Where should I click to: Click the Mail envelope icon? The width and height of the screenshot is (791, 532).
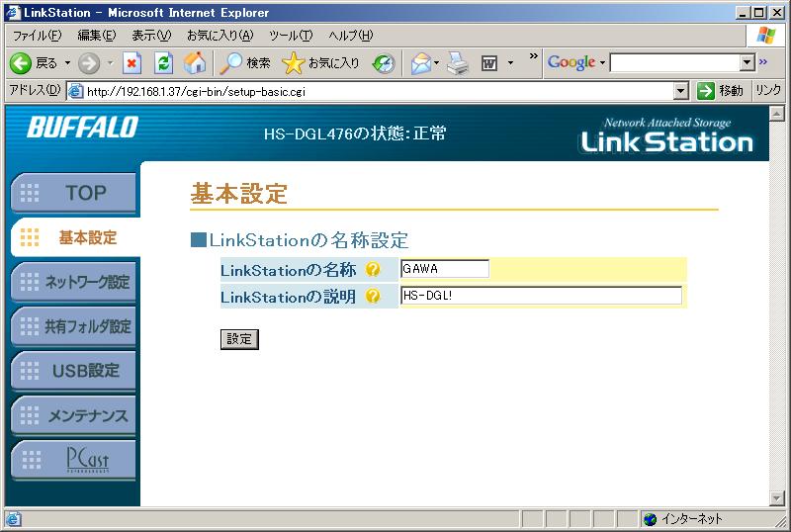point(421,63)
